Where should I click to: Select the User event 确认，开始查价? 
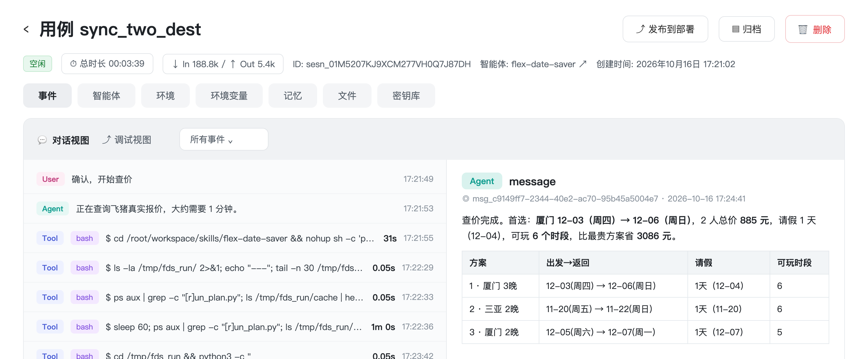(x=235, y=179)
